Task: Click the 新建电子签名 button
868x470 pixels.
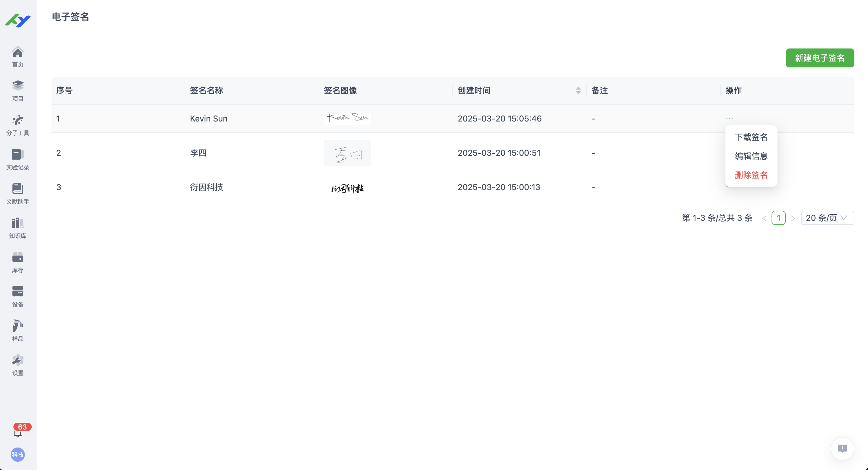Action: pyautogui.click(x=820, y=58)
